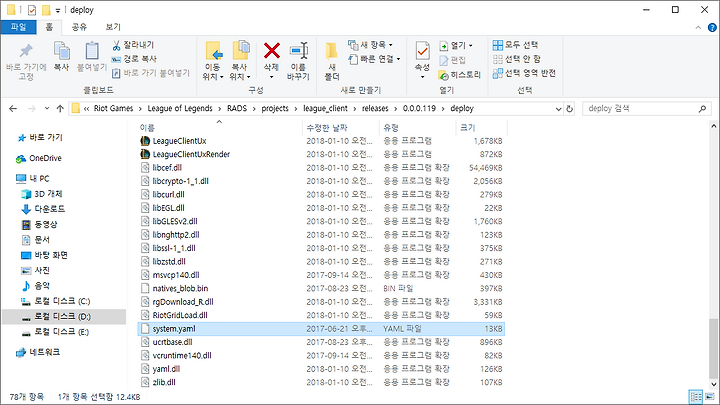
Task: Open Videos (동영상) in sidebar
Action: [x=39, y=225]
